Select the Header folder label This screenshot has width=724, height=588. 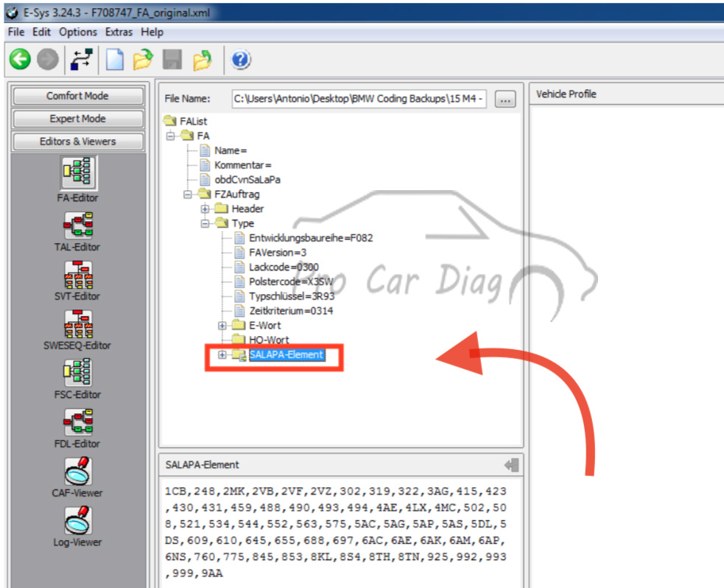pyautogui.click(x=247, y=209)
